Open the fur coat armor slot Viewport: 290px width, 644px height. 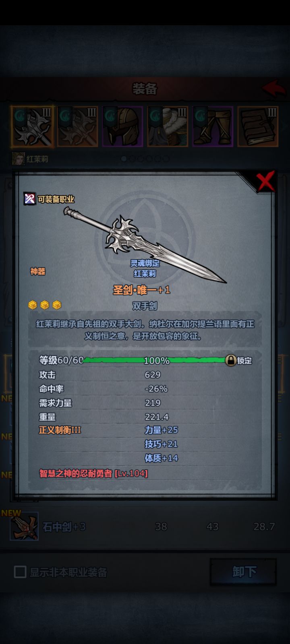pyautogui.click(x=168, y=126)
